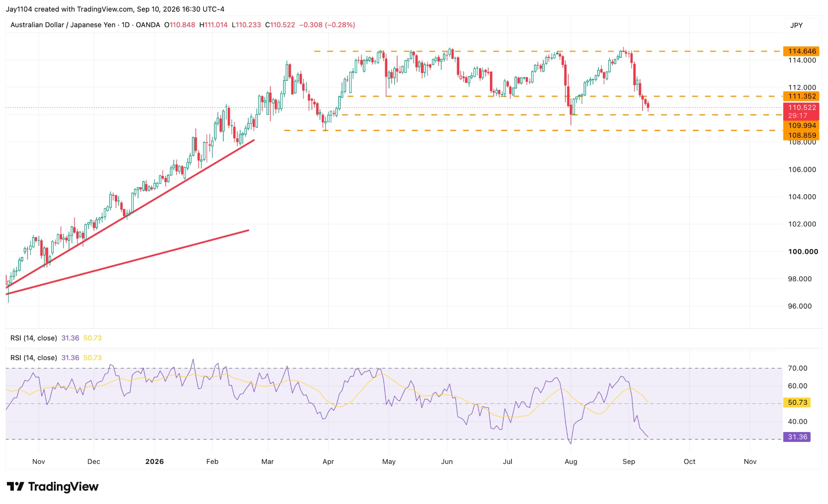Click the 110.522 current price label
This screenshot has height=504, width=828.
coord(802,107)
